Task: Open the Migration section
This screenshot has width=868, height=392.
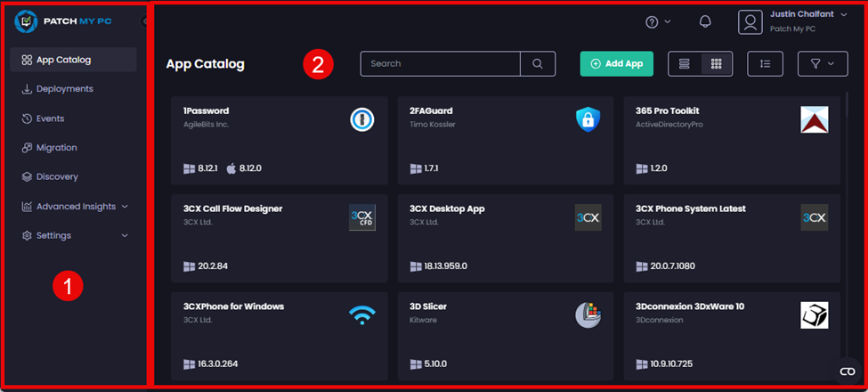Action: (x=56, y=148)
